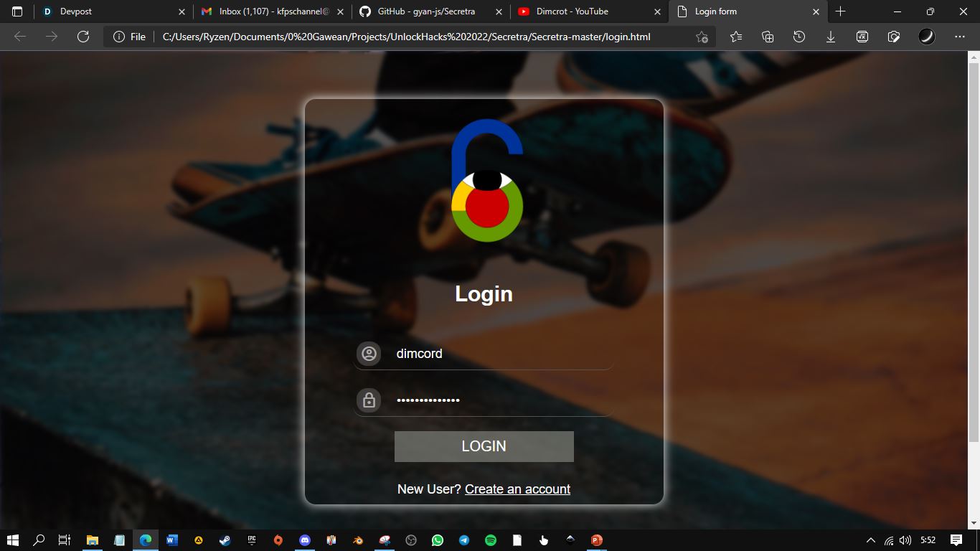Open the Downloads arrow icon
980x551 pixels.
[831, 37]
